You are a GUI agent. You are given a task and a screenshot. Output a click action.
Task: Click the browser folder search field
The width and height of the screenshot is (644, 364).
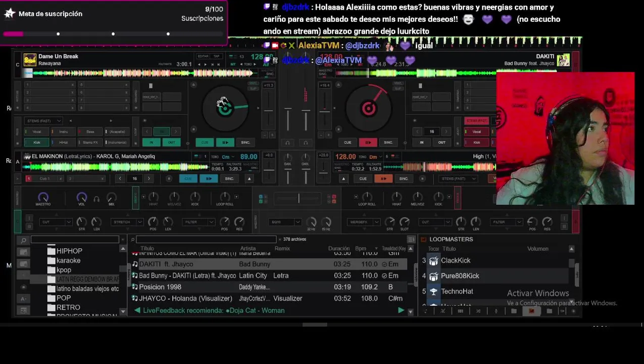[x=75, y=240]
